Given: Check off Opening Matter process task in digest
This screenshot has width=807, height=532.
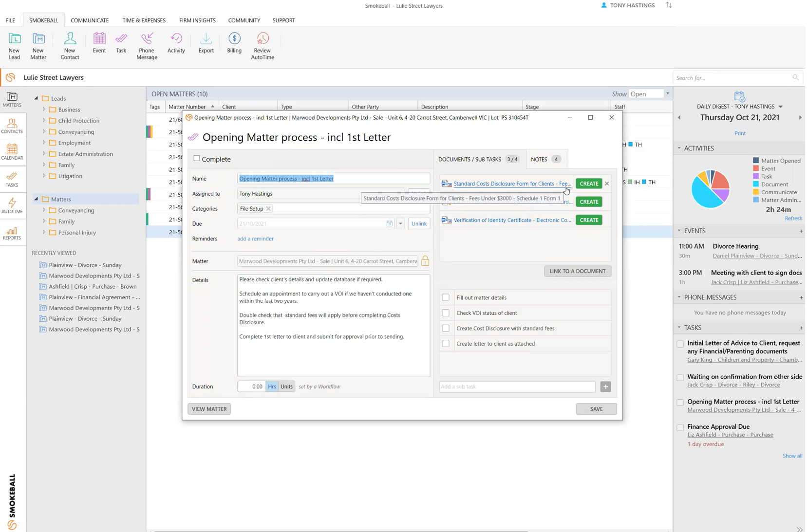Looking at the screenshot, I should [x=680, y=403].
